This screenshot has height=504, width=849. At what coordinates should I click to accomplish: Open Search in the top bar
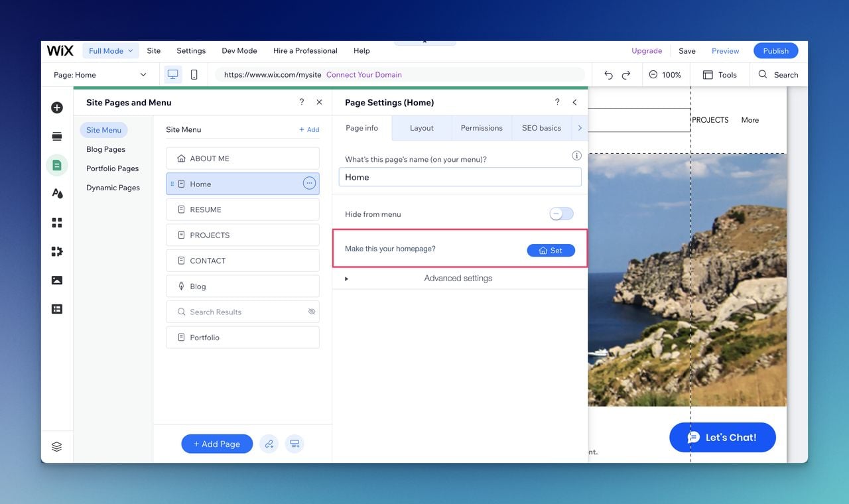tap(779, 75)
